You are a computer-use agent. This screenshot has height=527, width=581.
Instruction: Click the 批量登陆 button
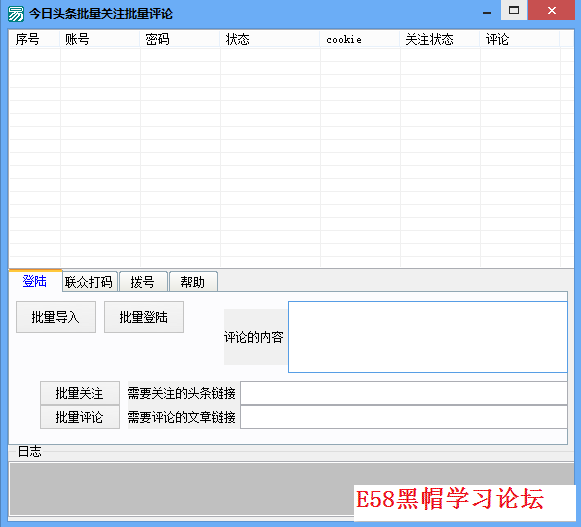click(x=144, y=317)
